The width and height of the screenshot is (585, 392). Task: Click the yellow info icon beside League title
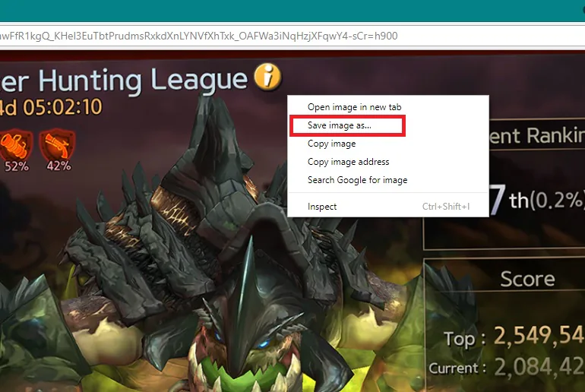(268, 77)
